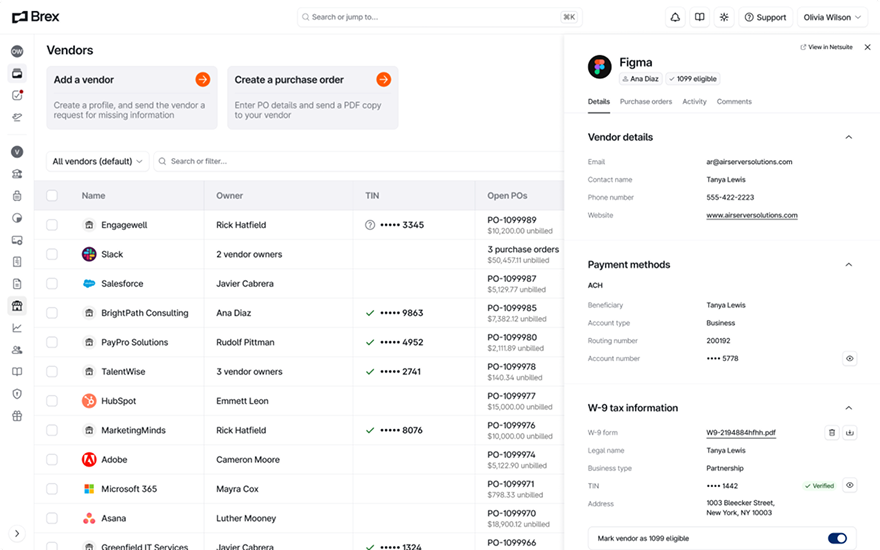Open the wallet icon in sidebar
The image size is (880, 550).
[17, 74]
